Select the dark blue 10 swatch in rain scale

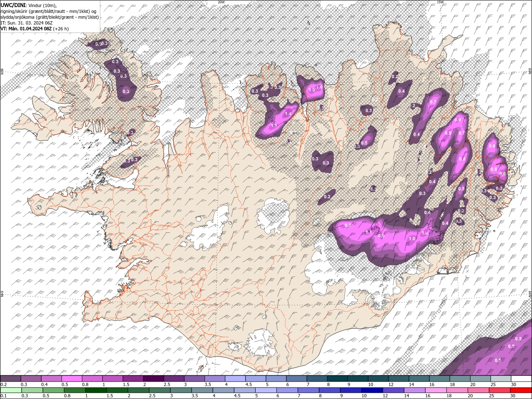click(372, 390)
